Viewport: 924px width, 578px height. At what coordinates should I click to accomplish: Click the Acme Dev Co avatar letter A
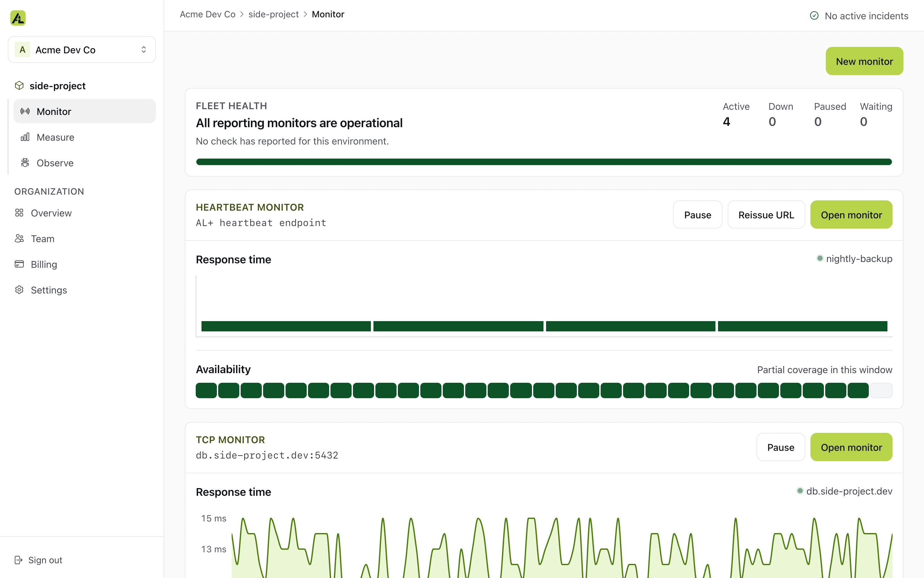[22, 50]
